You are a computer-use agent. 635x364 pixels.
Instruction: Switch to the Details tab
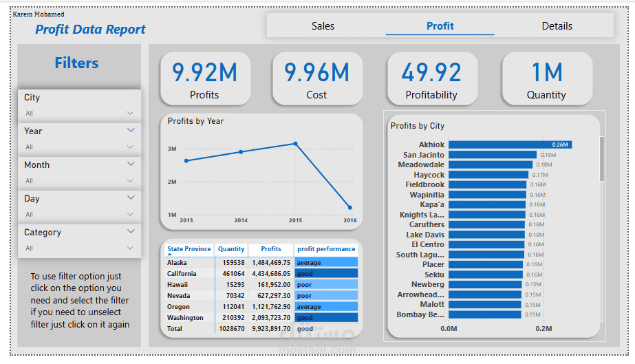coord(557,26)
